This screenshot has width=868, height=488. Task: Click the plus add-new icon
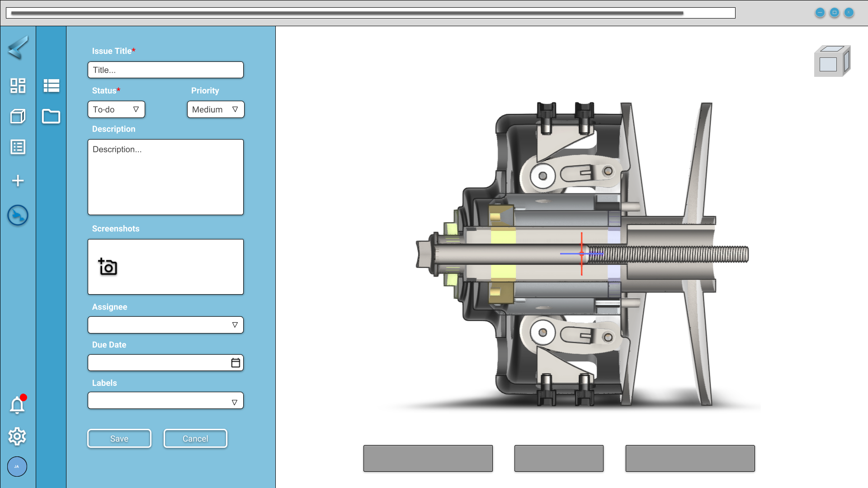18,181
